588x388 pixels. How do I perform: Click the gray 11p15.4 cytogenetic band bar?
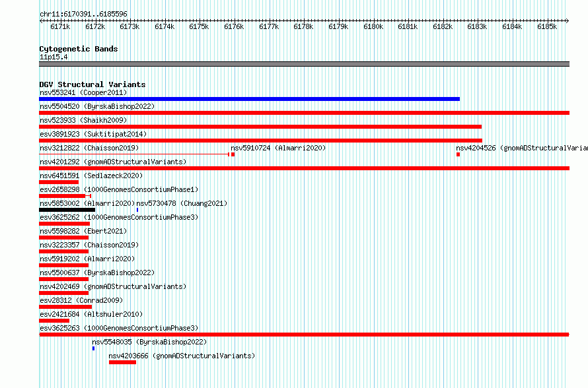pos(304,65)
